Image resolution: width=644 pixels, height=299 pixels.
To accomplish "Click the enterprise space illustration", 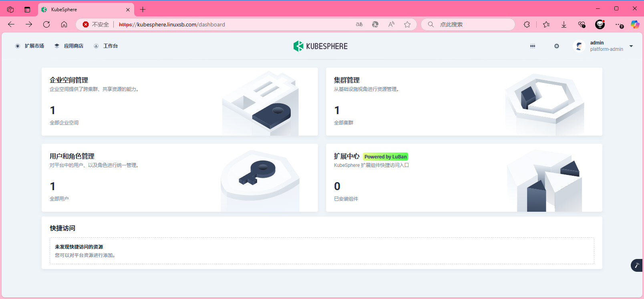I will click(260, 103).
